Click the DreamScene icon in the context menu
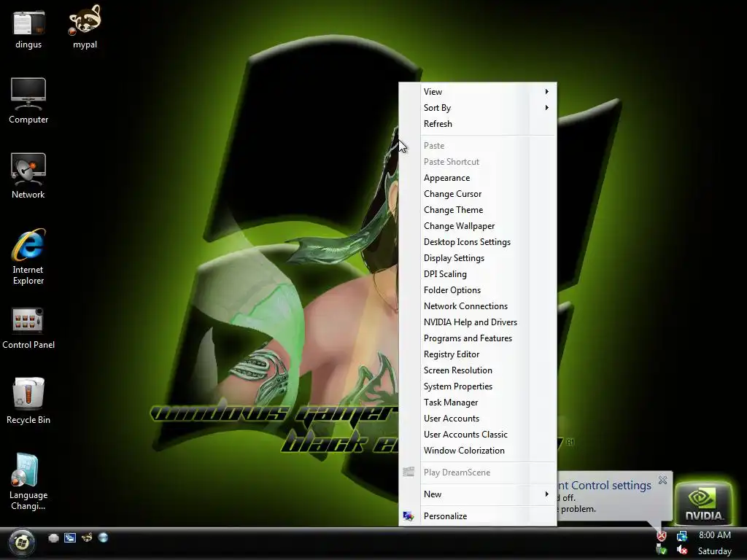 [409, 472]
